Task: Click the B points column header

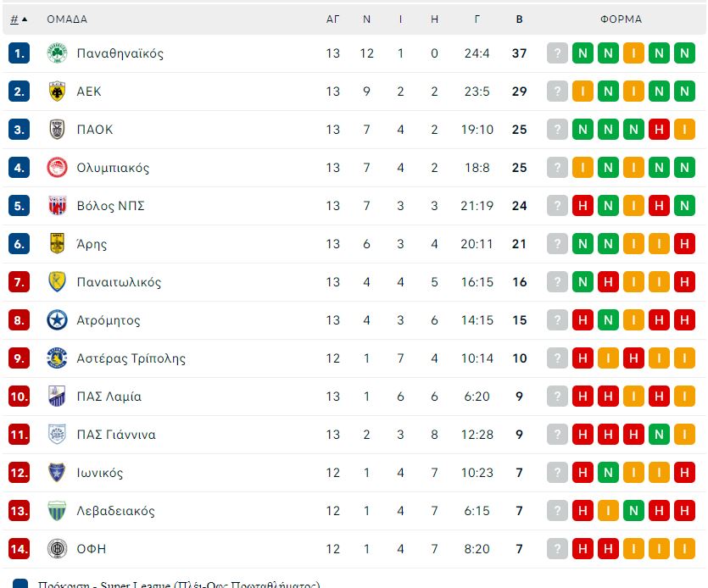Action: click(519, 19)
